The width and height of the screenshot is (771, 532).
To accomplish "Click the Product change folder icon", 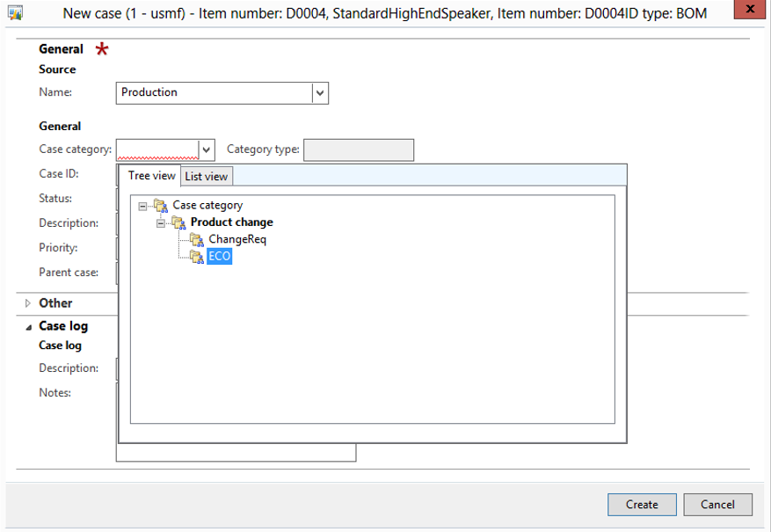I will 178,222.
